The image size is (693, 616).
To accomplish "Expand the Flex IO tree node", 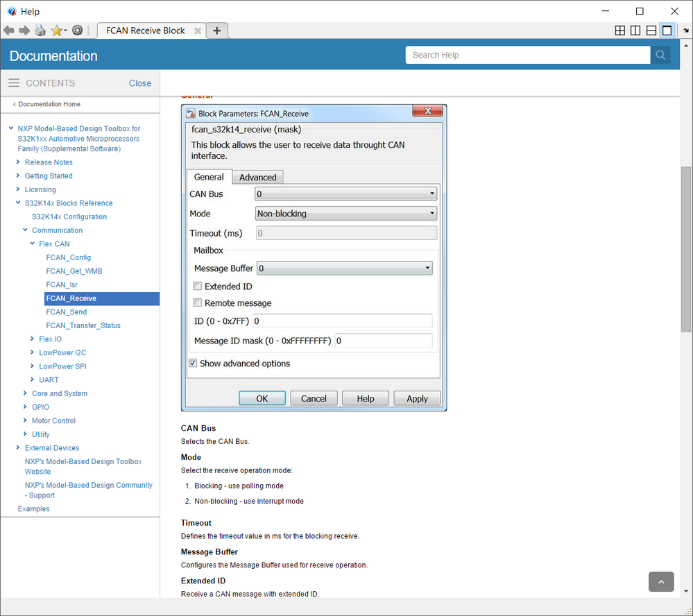I will [x=33, y=339].
